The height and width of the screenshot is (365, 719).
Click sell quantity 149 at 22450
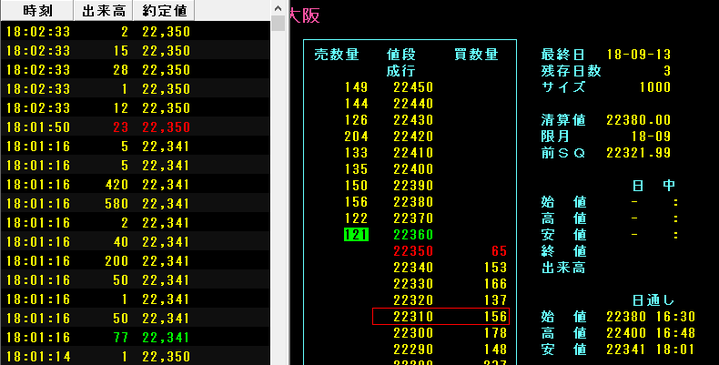click(x=356, y=87)
